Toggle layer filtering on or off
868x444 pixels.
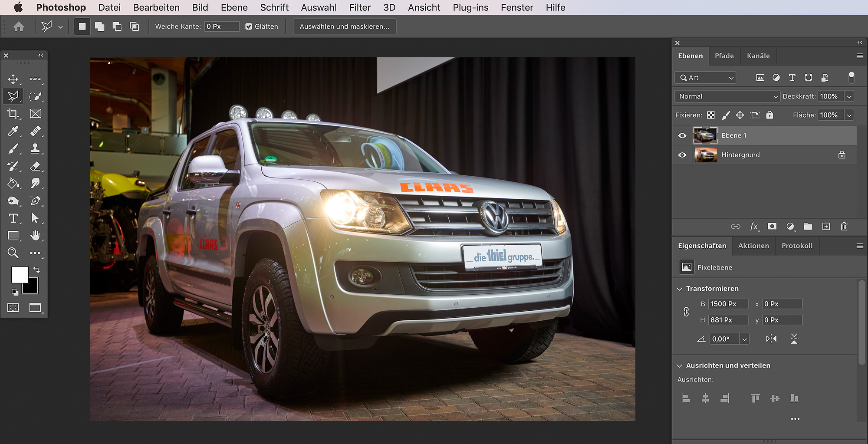tap(852, 77)
